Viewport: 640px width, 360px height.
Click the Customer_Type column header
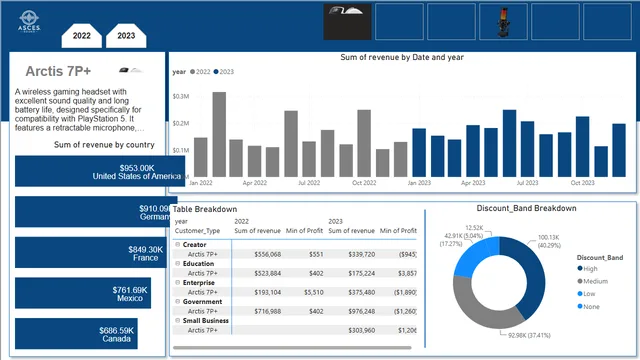pyautogui.click(x=197, y=231)
